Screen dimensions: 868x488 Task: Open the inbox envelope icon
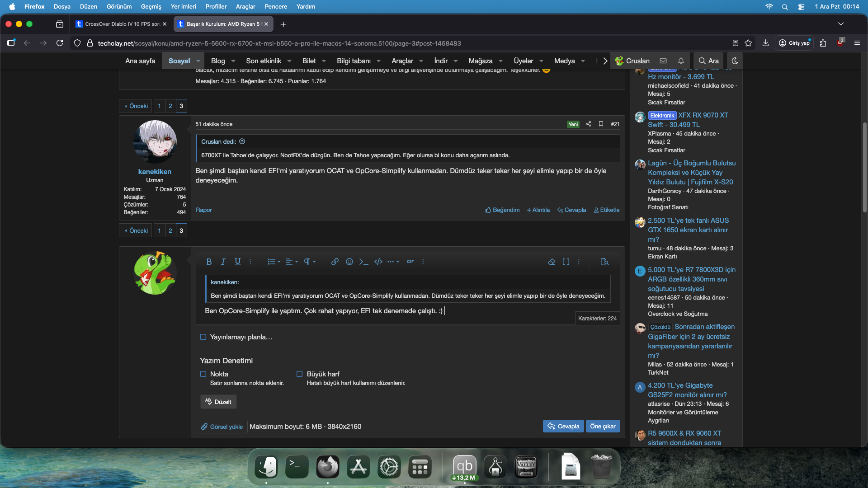(x=663, y=61)
